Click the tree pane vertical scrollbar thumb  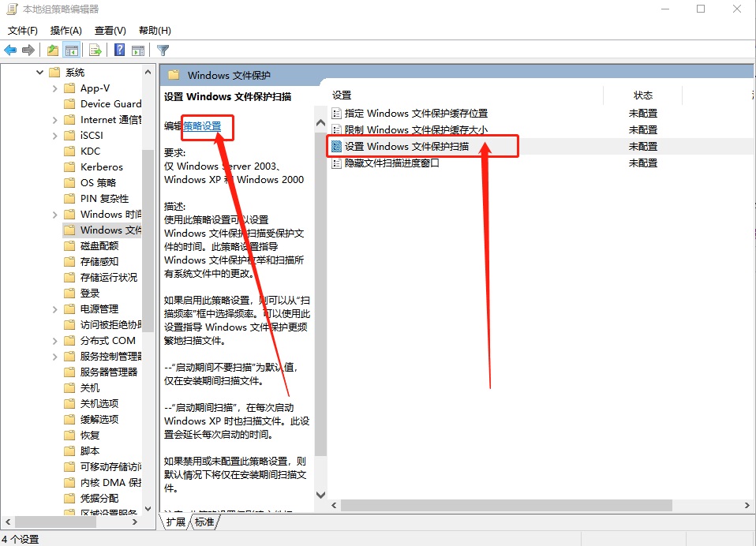pos(148,241)
